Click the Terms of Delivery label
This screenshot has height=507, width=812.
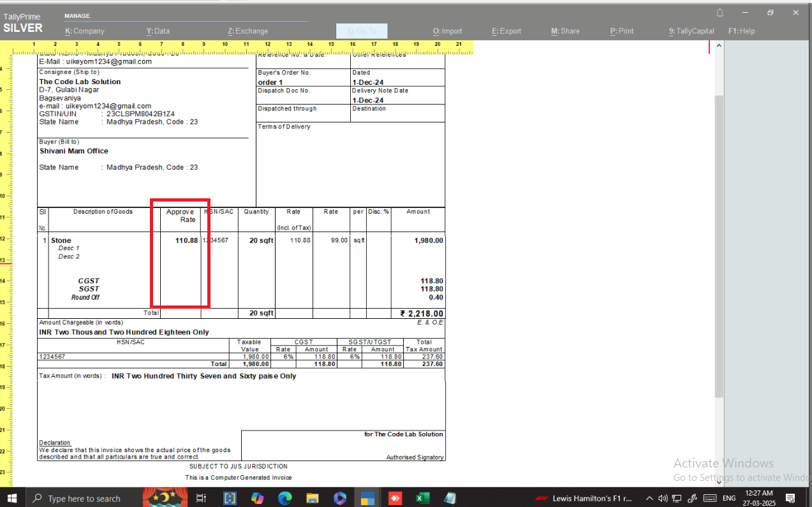pos(284,126)
